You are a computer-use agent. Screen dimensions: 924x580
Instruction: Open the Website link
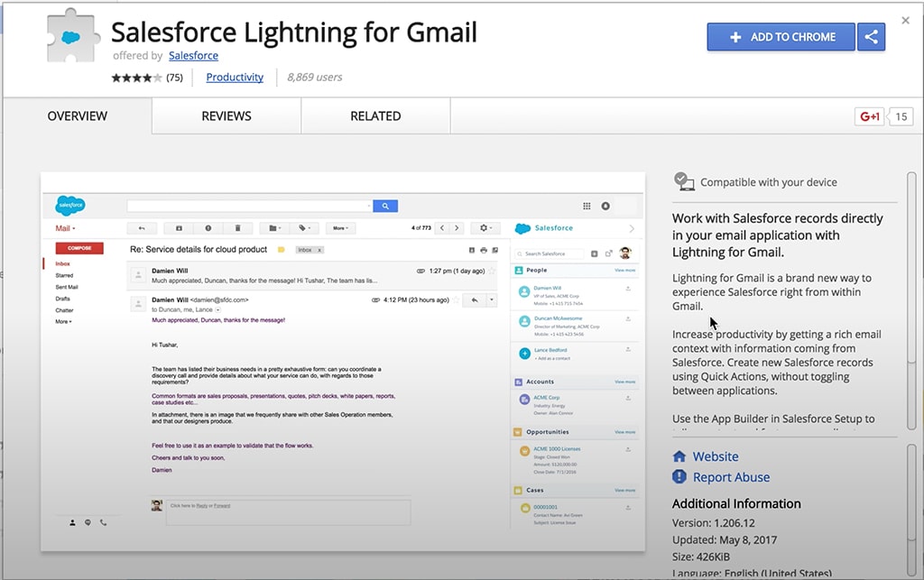[x=716, y=456]
